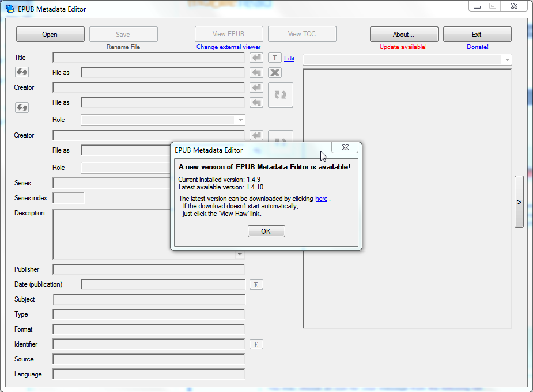Click the 'Change external viewer' link

228,47
